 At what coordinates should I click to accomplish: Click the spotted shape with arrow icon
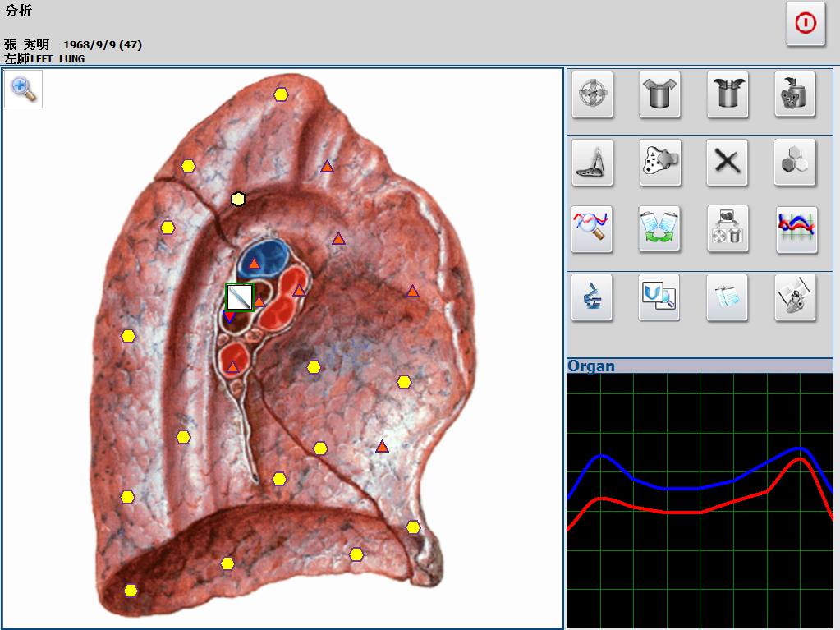(659, 162)
